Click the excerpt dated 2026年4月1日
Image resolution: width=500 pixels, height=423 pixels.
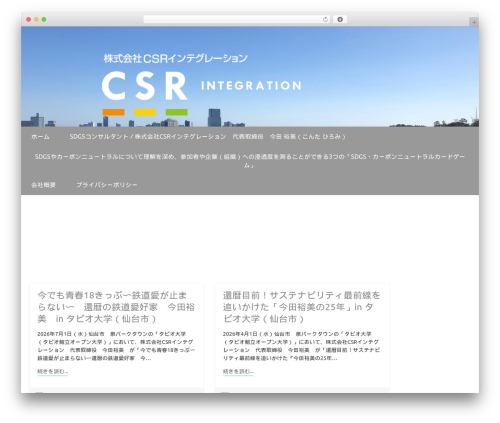[x=301, y=346]
